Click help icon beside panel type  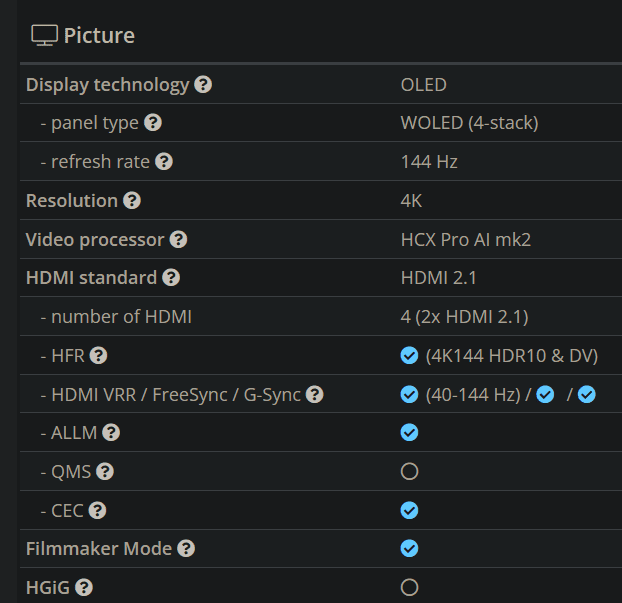tap(153, 123)
